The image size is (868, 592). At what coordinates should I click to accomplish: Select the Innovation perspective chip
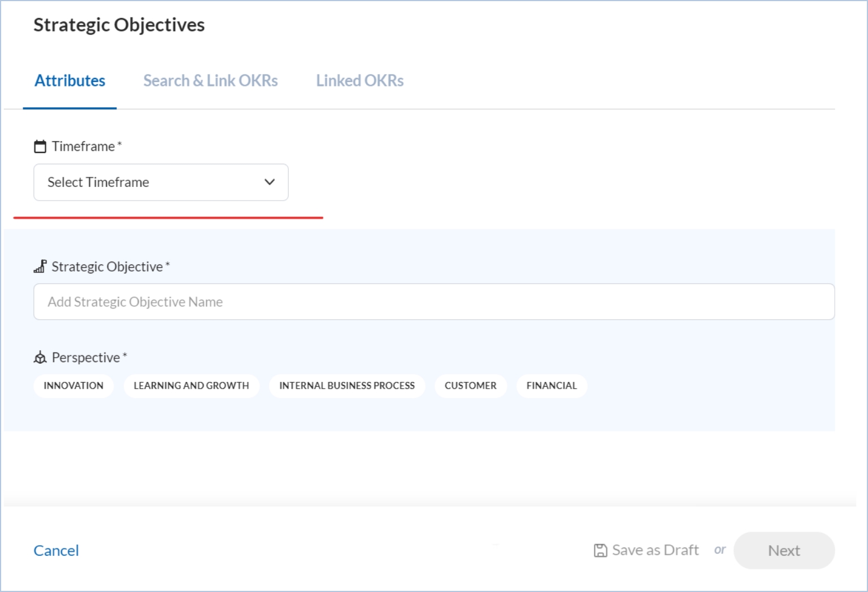click(73, 386)
